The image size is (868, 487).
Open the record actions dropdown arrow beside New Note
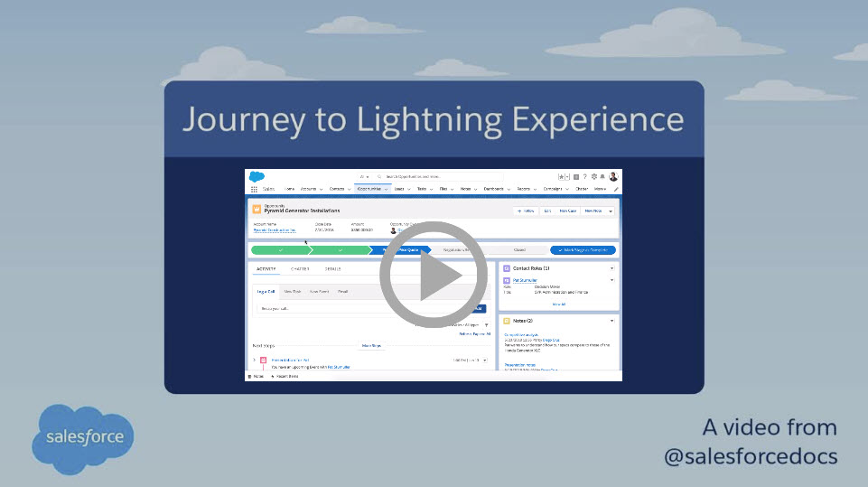pyautogui.click(x=611, y=211)
